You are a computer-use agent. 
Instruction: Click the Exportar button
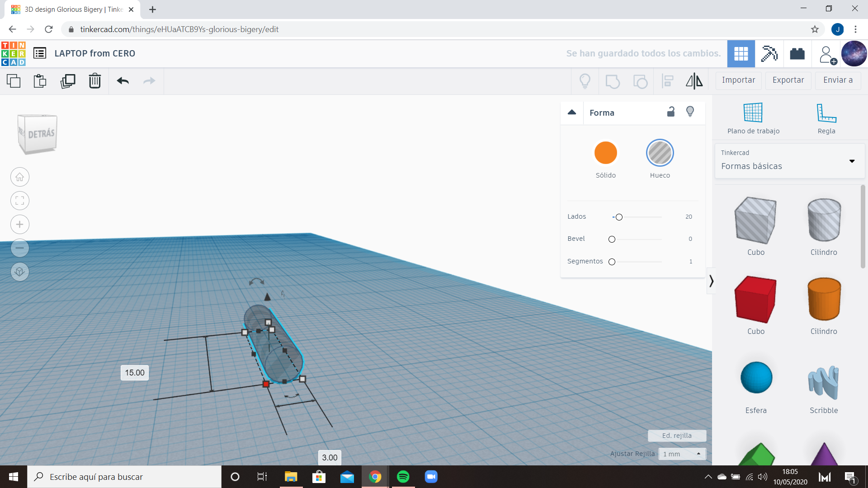[x=788, y=80]
